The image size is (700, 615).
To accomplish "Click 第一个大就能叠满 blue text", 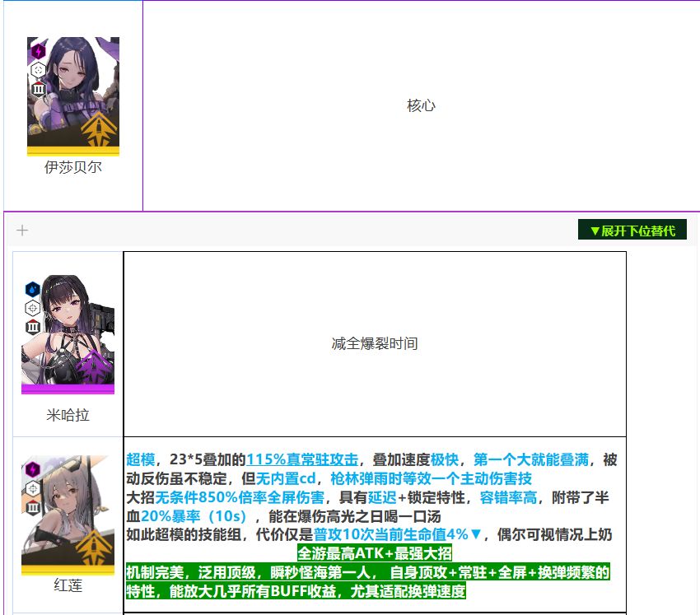I will 531,459.
